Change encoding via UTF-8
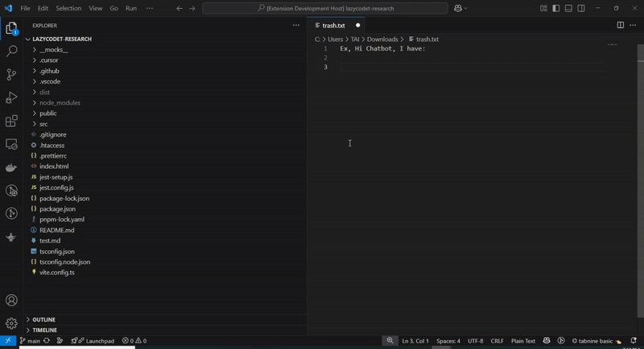This screenshot has height=349, width=644. [475, 341]
